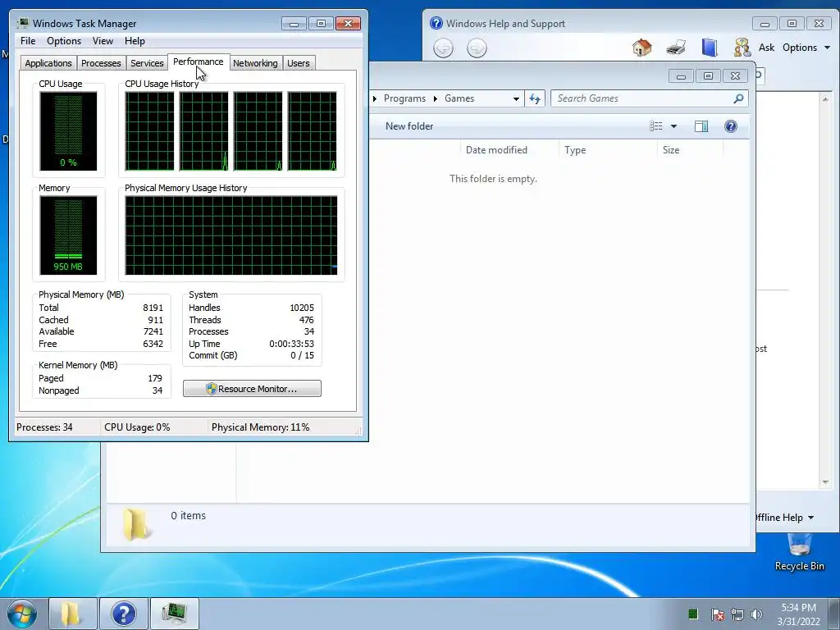Image resolution: width=840 pixels, height=630 pixels.
Task: Open the Recycle Bin desktop icon
Action: [799, 554]
